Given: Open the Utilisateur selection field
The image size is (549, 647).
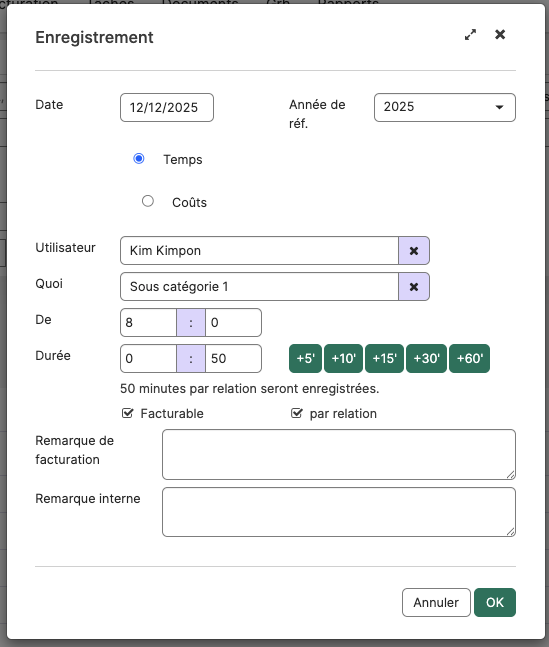Looking at the screenshot, I should 259,250.
